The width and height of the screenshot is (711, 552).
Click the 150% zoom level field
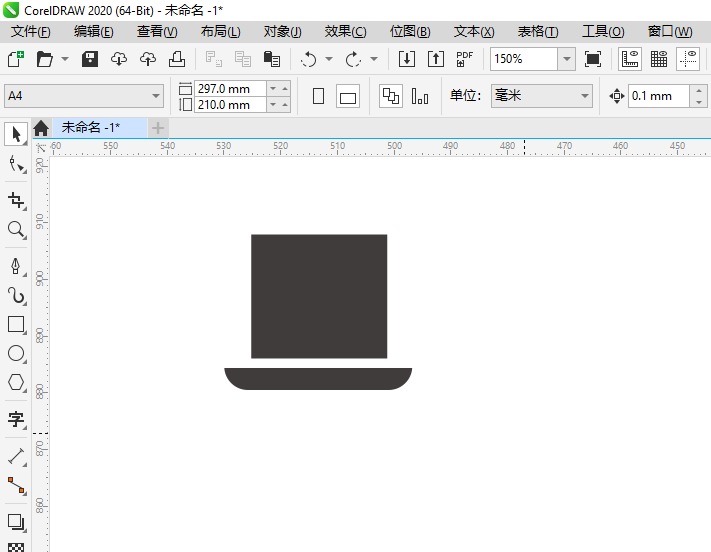(524, 59)
